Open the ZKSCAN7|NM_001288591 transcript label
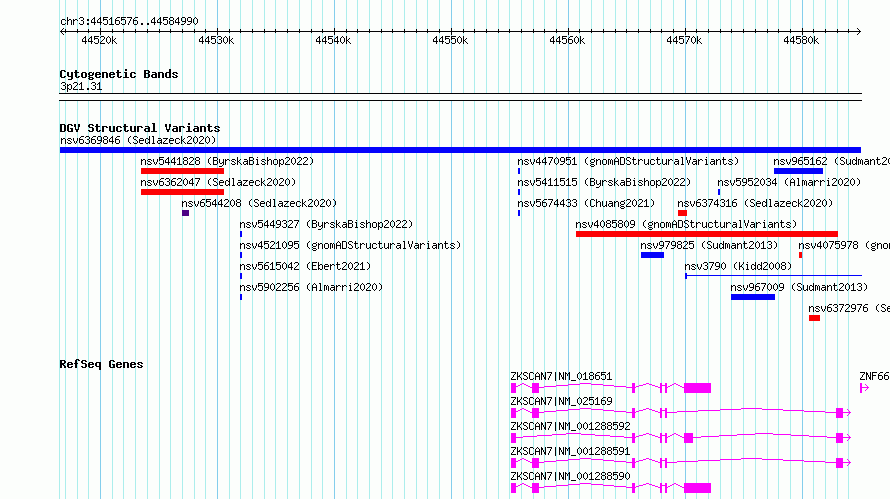The height and width of the screenshot is (499, 890). pos(570,451)
